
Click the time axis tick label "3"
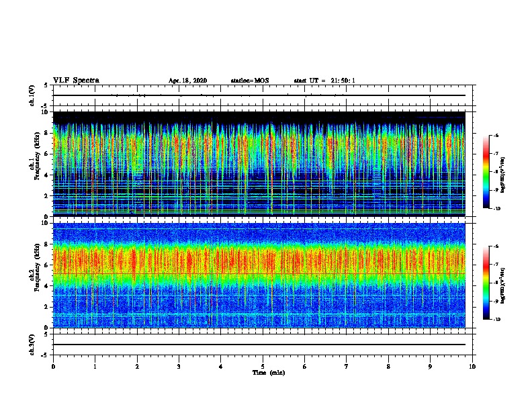(179, 367)
